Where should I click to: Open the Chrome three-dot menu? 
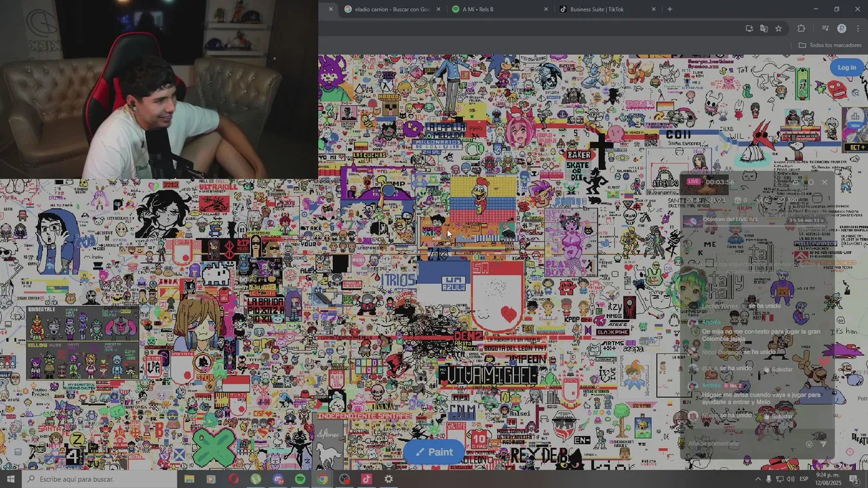coord(857,28)
